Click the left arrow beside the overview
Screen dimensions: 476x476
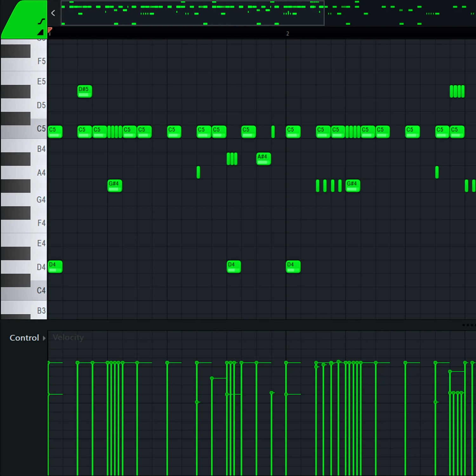[53, 13]
